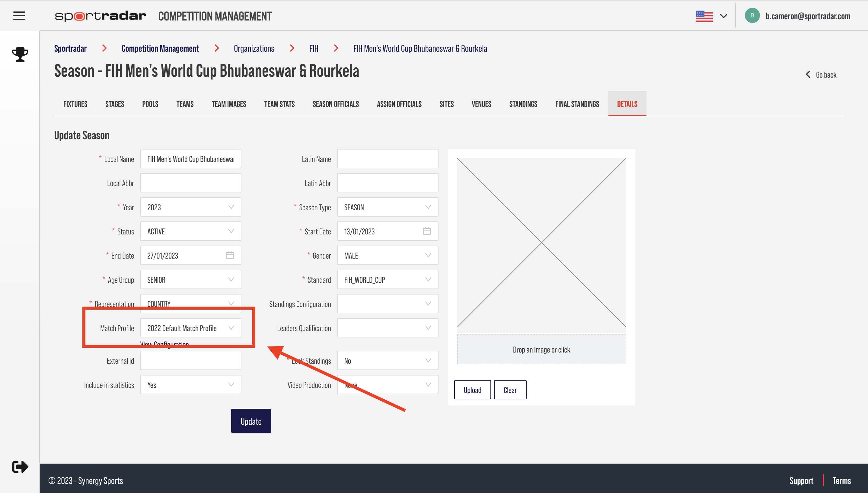Open the Gender dropdown showing MALE
The height and width of the screenshot is (493, 868).
tap(388, 255)
